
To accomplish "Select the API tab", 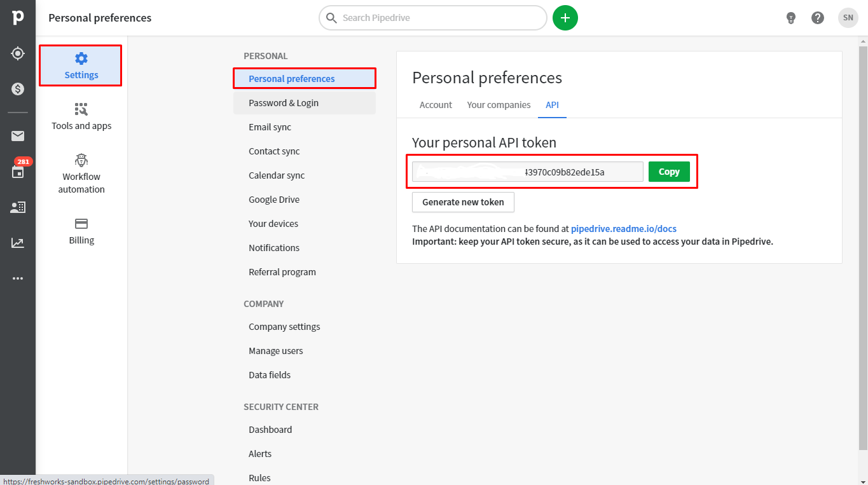I will (x=552, y=105).
